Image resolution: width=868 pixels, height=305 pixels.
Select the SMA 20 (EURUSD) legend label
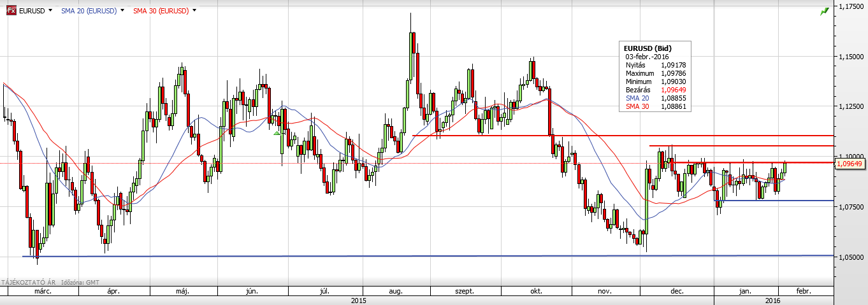point(89,11)
